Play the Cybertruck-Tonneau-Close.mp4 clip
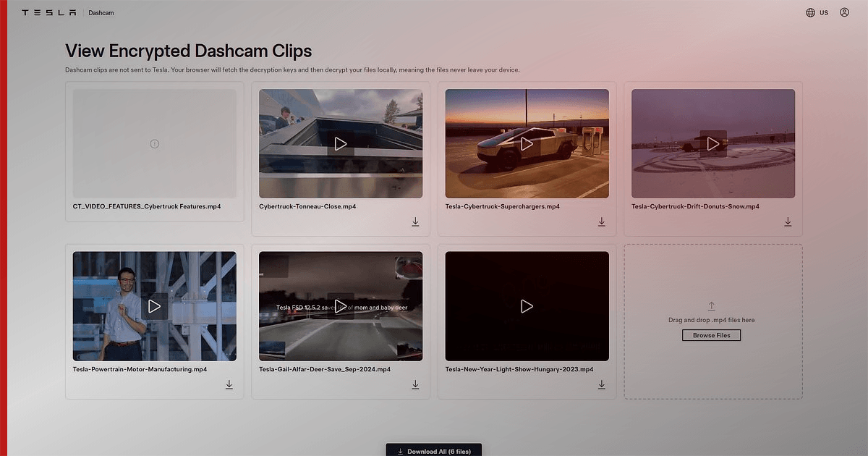 [341, 144]
